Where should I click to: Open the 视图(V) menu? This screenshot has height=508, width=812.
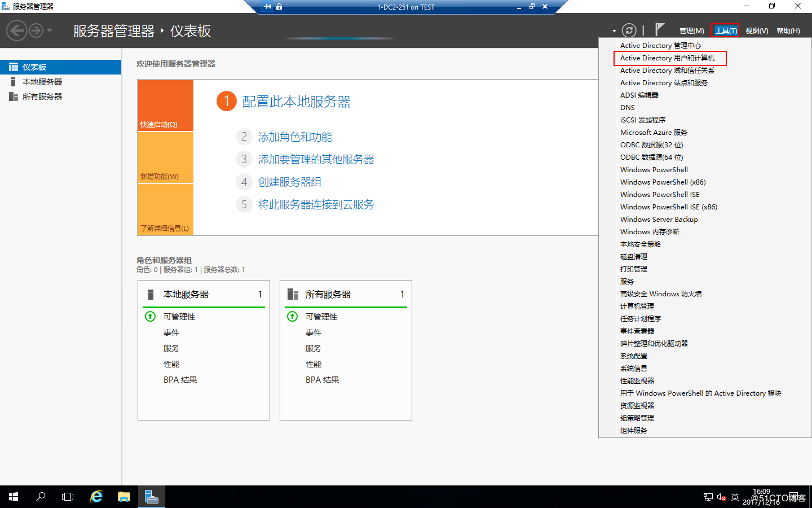(757, 31)
